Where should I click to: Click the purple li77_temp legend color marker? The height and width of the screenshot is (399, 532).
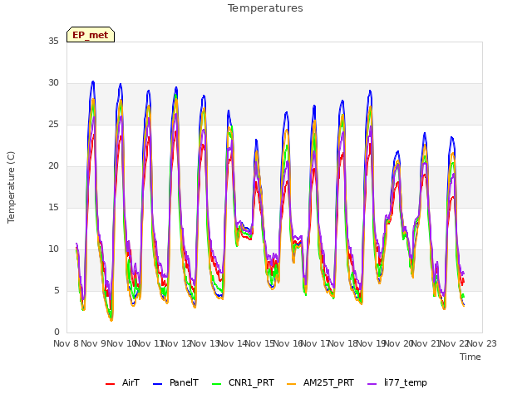(x=372, y=384)
